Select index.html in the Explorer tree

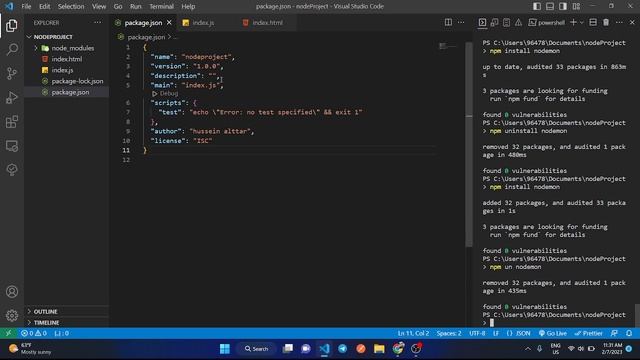[x=67, y=59]
